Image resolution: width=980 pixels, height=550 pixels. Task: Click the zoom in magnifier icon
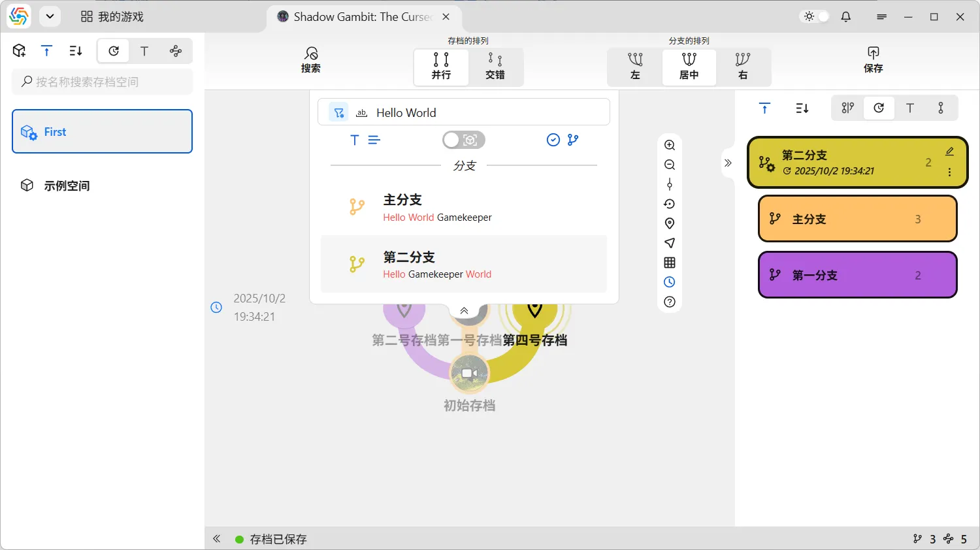[669, 145]
